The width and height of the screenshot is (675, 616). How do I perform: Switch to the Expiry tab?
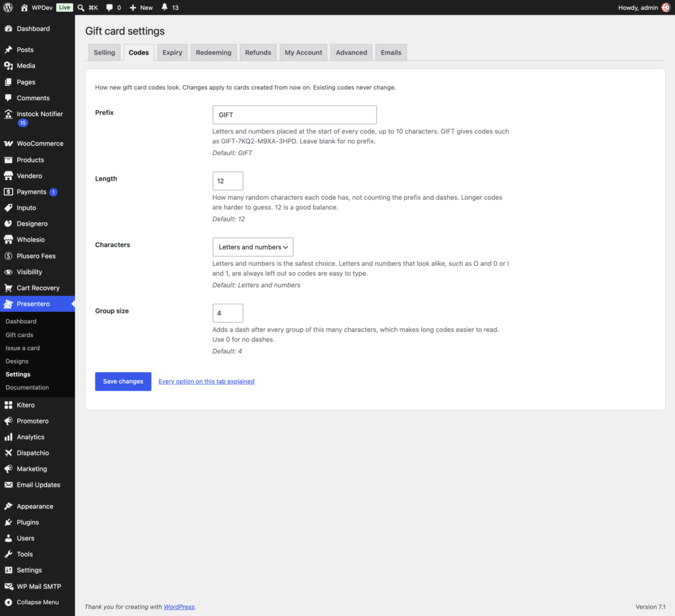(x=172, y=53)
